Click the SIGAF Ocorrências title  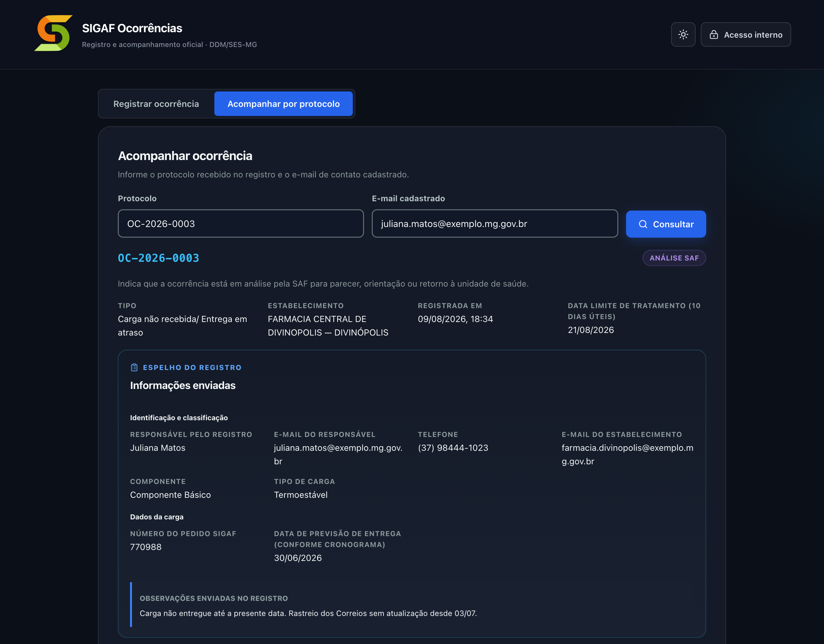[x=132, y=28]
